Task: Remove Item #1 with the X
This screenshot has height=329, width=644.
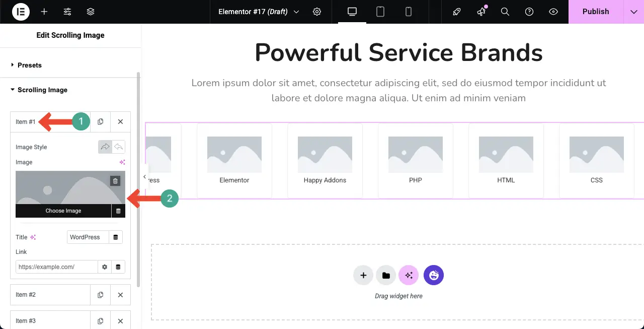Action: [120, 121]
